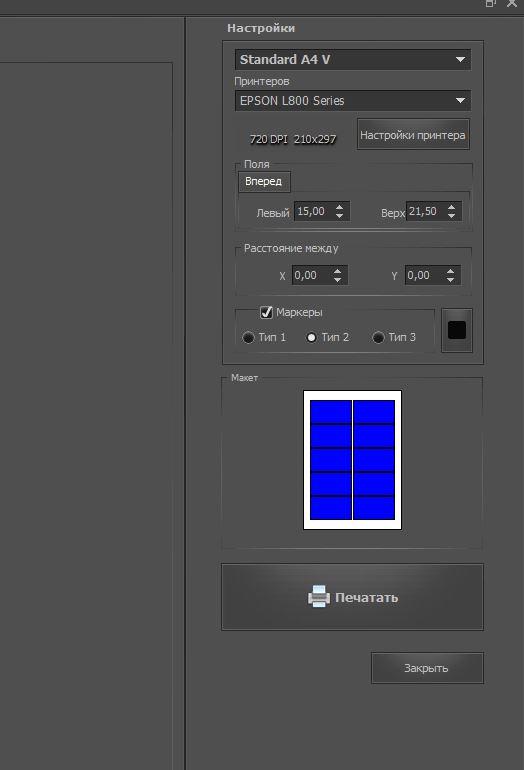Image resolution: width=524 pixels, height=770 pixels.
Task: Click the blue layout preview in Макет
Action: point(353,460)
